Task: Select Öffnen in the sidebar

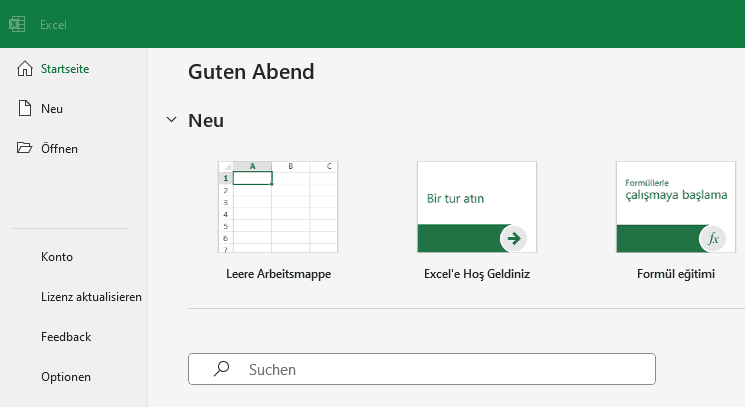Action: point(59,148)
